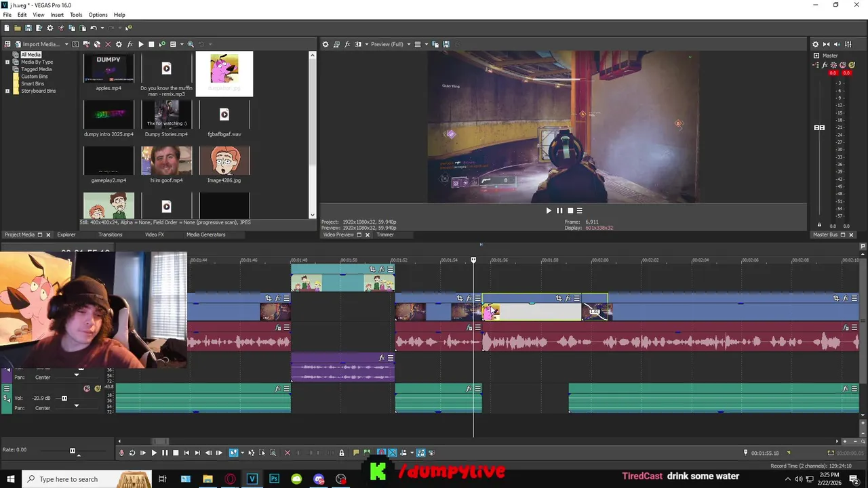Open the preview overlays dropdown arrow
This screenshot has width=868, height=488.
click(x=425, y=44)
